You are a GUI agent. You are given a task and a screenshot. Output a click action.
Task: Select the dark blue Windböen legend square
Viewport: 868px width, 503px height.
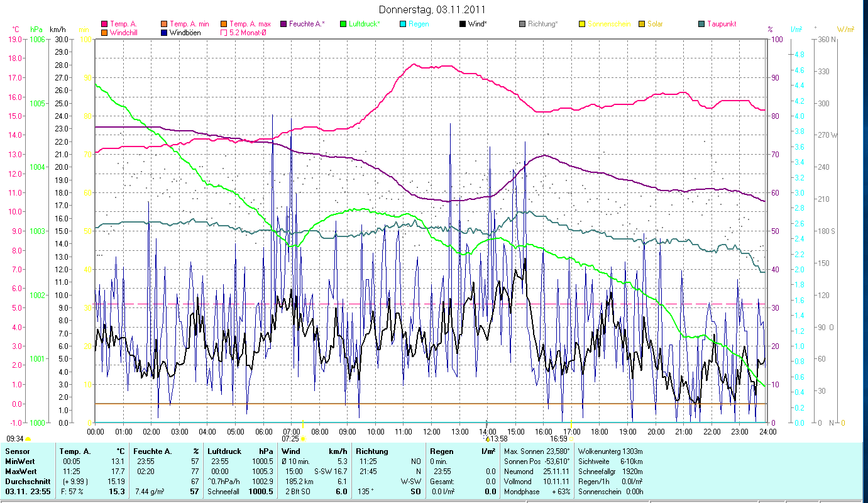click(165, 32)
